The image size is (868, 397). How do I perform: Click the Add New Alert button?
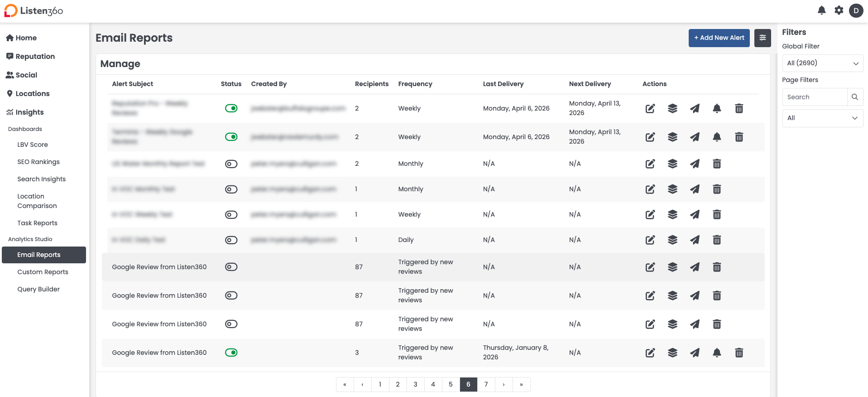coord(719,38)
